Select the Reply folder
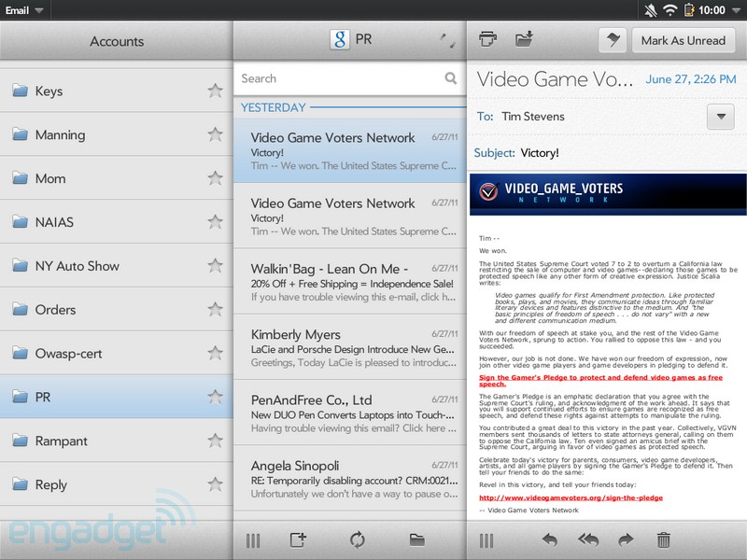Image resolution: width=747 pixels, height=560 pixels. coord(116,484)
